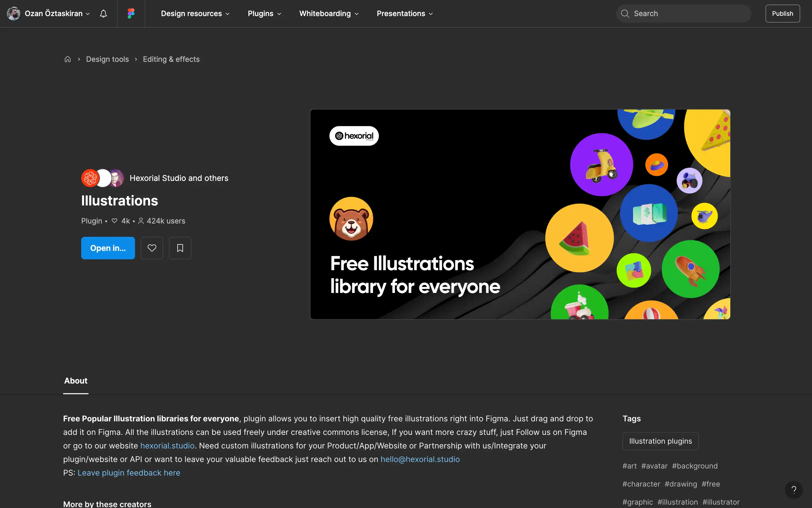Click the Tags heading

click(632, 419)
